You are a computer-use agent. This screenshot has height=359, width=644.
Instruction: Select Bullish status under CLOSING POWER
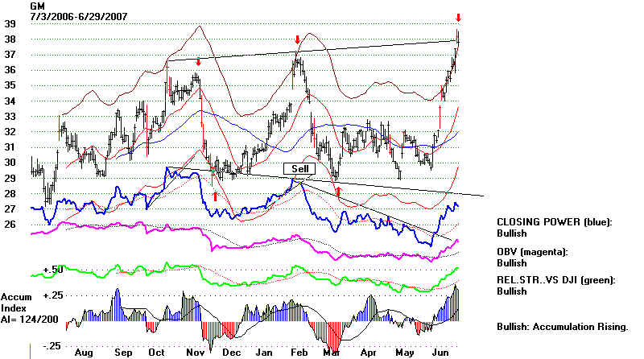512,233
